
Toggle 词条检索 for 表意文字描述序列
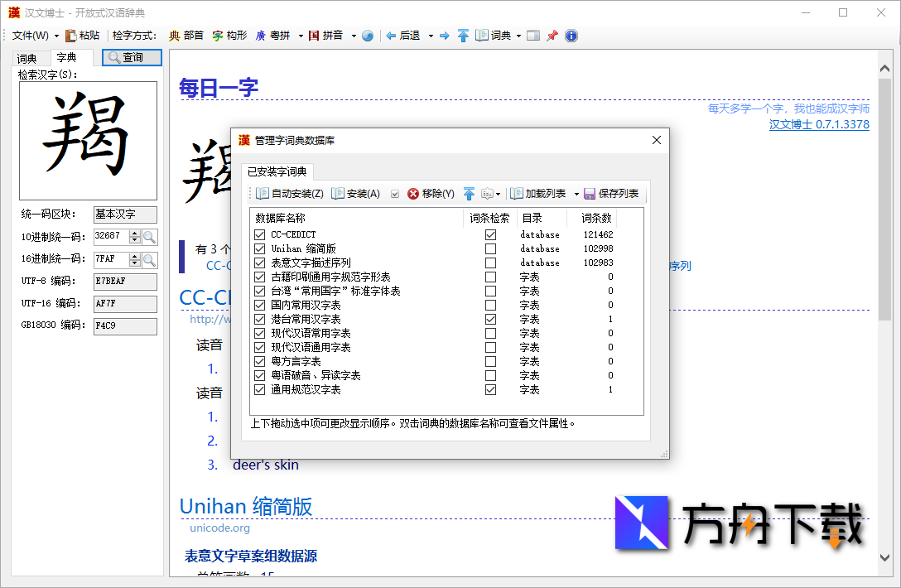coord(492,263)
